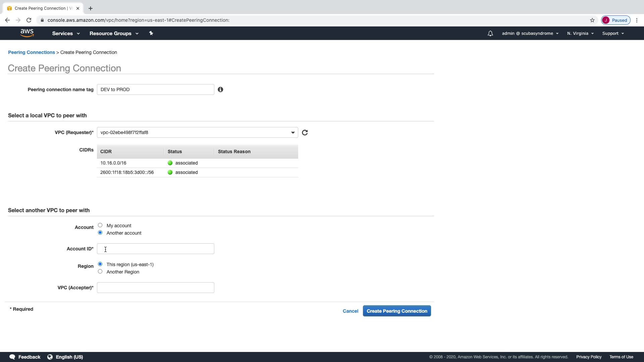Reload the page in the browser
The image size is (644, 362).
point(29,20)
